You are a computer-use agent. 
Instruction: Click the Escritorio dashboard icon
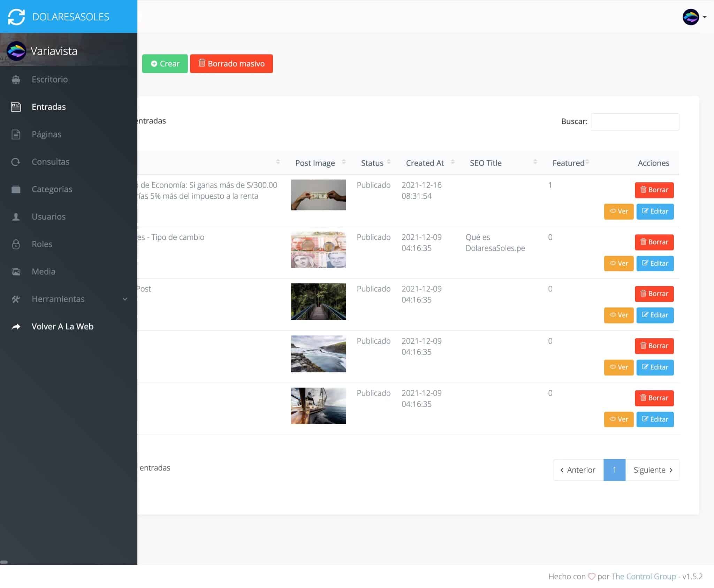tap(16, 79)
